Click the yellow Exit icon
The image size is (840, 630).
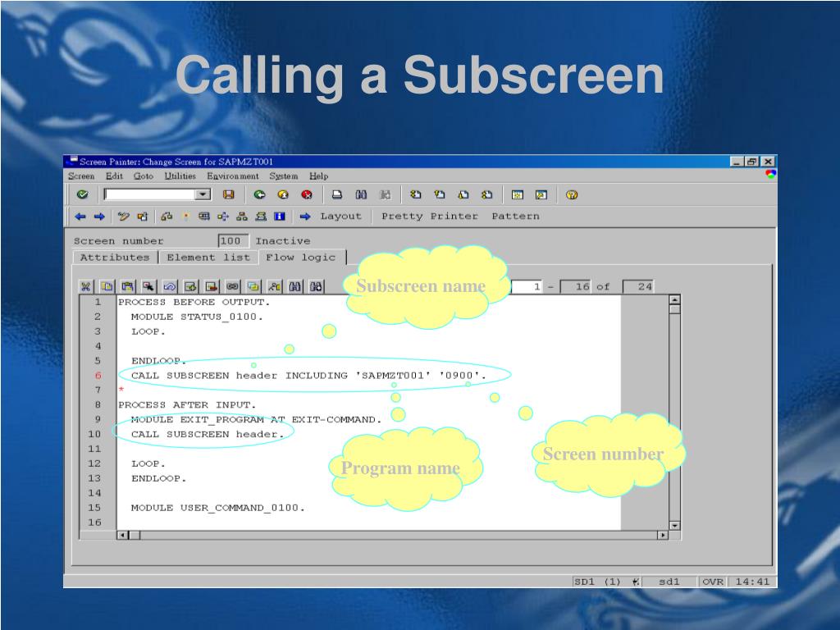click(x=283, y=195)
